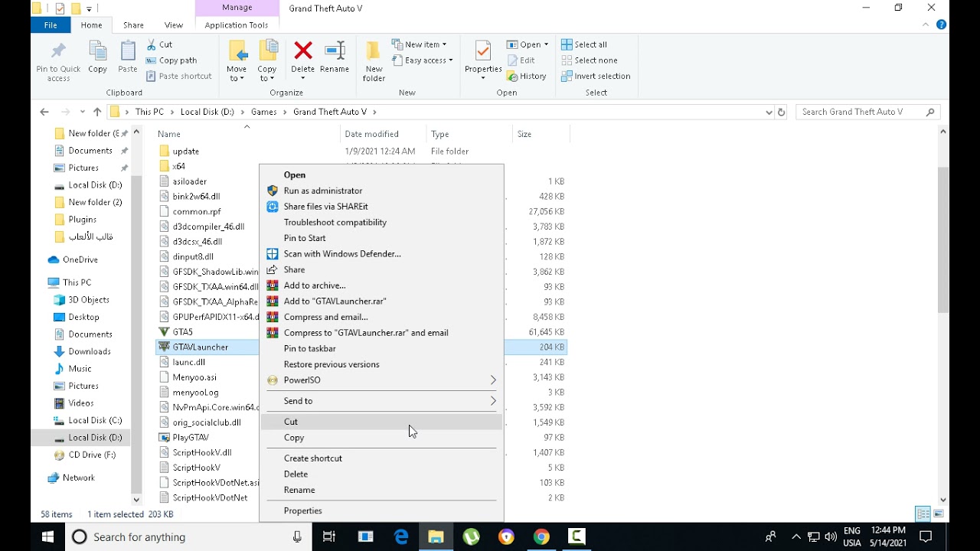This screenshot has width=980, height=551.
Task: Click the ribbon Cut scissors button
Action: pos(159,44)
